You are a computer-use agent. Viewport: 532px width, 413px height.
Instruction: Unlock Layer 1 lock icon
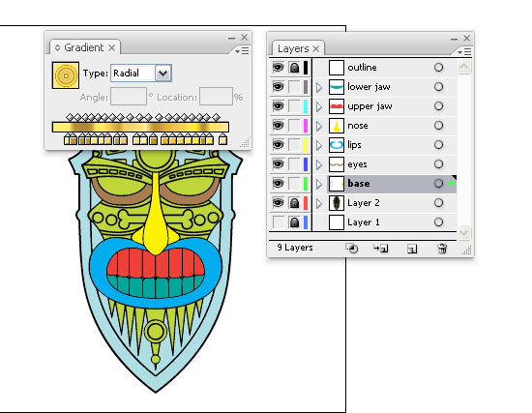[294, 222]
